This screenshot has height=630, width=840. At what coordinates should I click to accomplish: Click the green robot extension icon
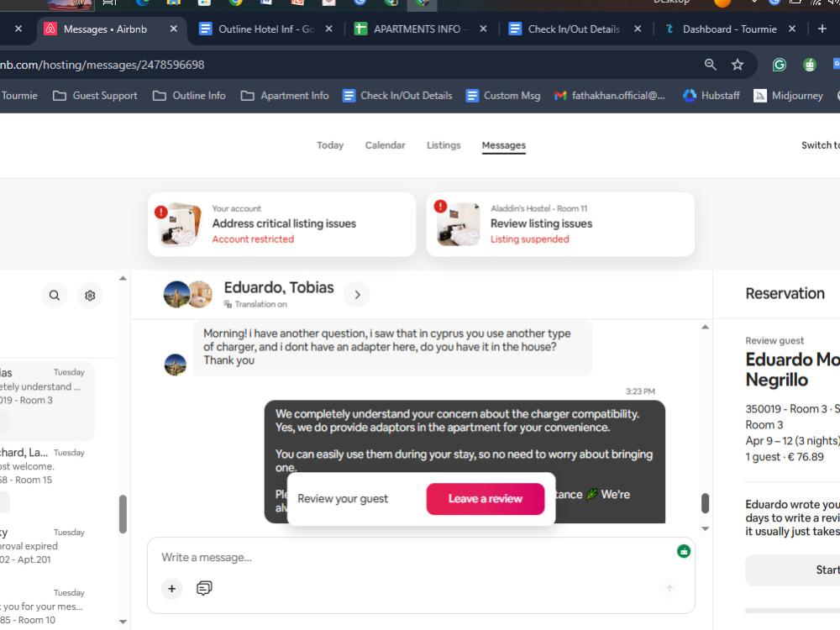coord(810,65)
